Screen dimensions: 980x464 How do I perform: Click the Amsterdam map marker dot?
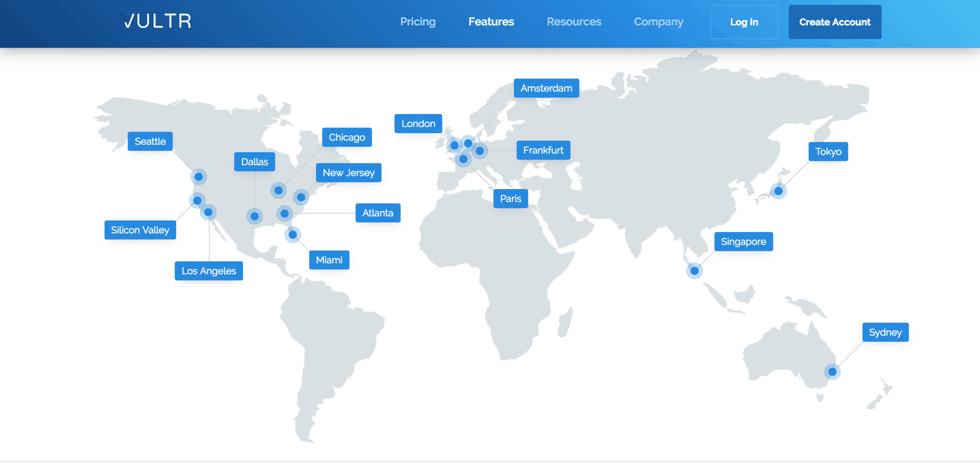tap(468, 143)
